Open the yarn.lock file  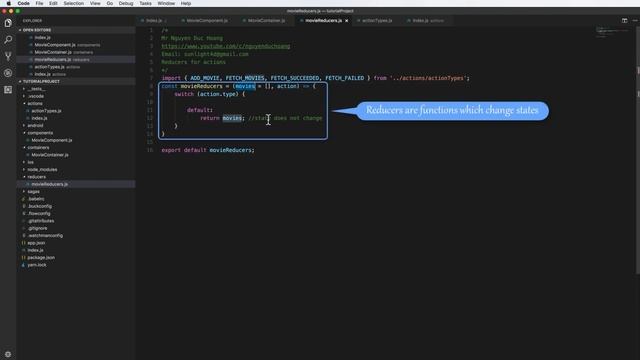tap(37, 265)
